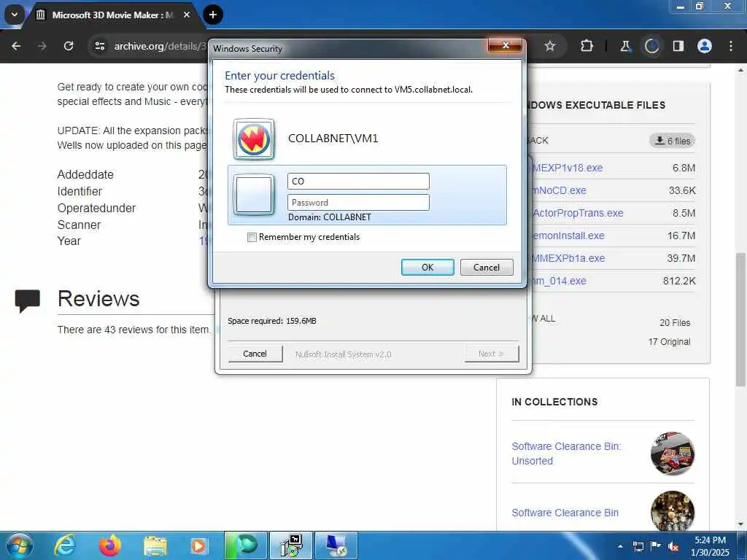Launch Internet Explorer from taskbar
The image size is (747, 560).
point(65,545)
